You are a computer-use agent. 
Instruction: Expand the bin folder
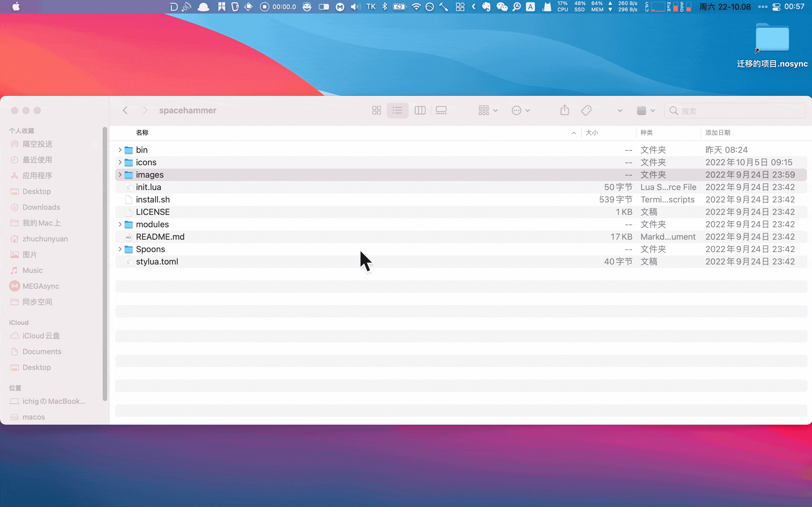[x=120, y=150]
